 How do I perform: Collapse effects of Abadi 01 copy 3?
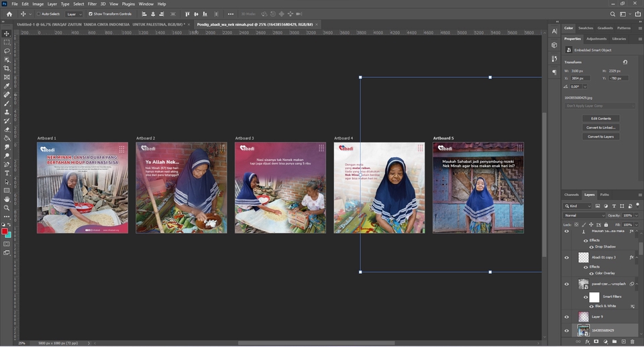tap(637, 257)
